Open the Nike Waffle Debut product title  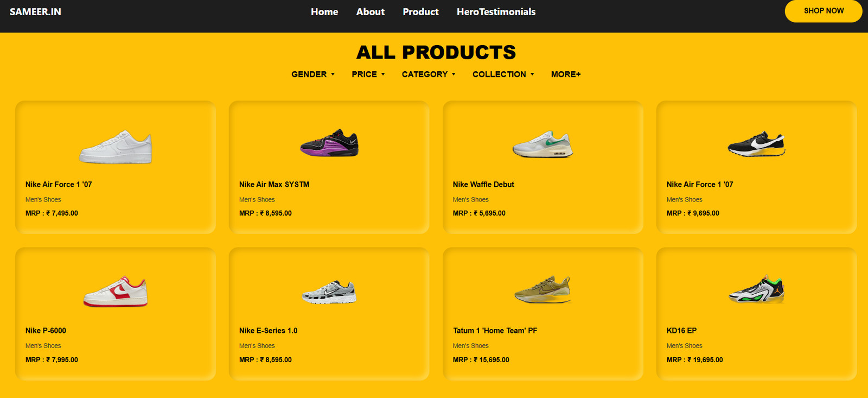pyautogui.click(x=483, y=185)
